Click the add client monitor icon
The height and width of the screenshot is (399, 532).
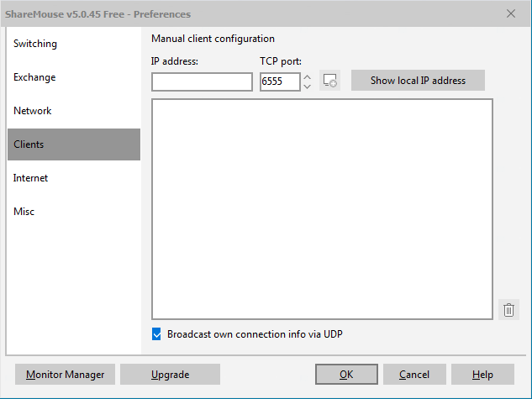click(x=329, y=81)
